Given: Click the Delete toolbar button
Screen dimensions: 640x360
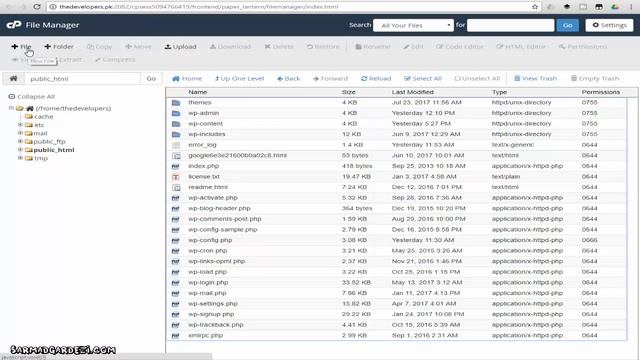Looking at the screenshot, I should [279, 47].
